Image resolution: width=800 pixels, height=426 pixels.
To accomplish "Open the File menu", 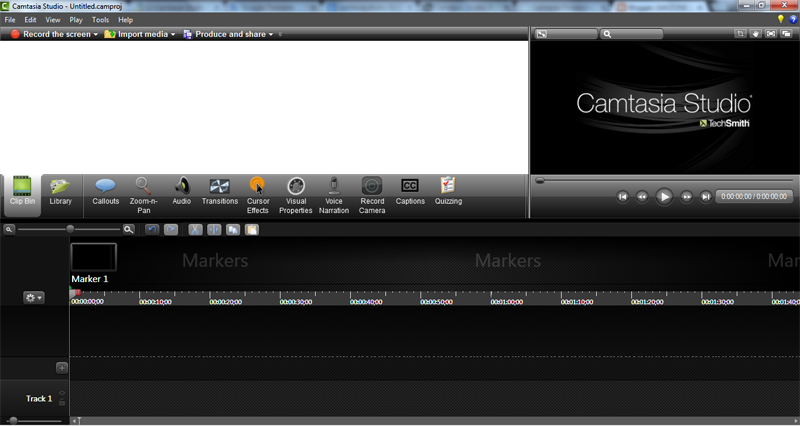I will coord(10,20).
